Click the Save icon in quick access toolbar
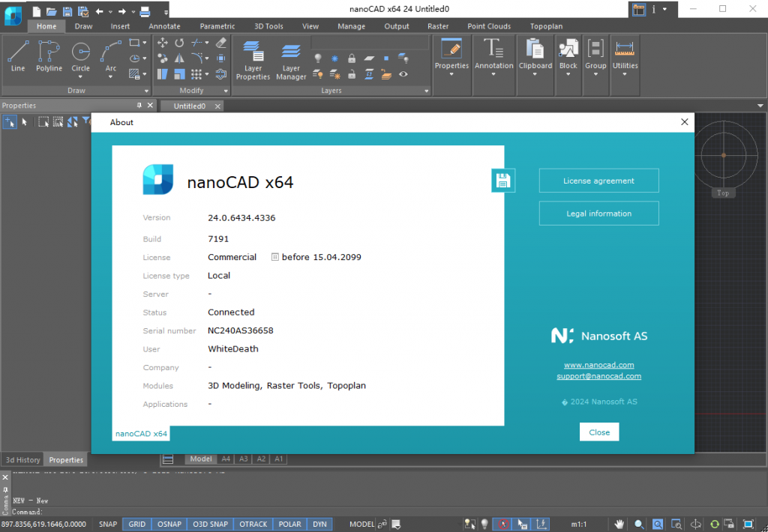Image resolution: width=768 pixels, height=532 pixels. coord(67,11)
